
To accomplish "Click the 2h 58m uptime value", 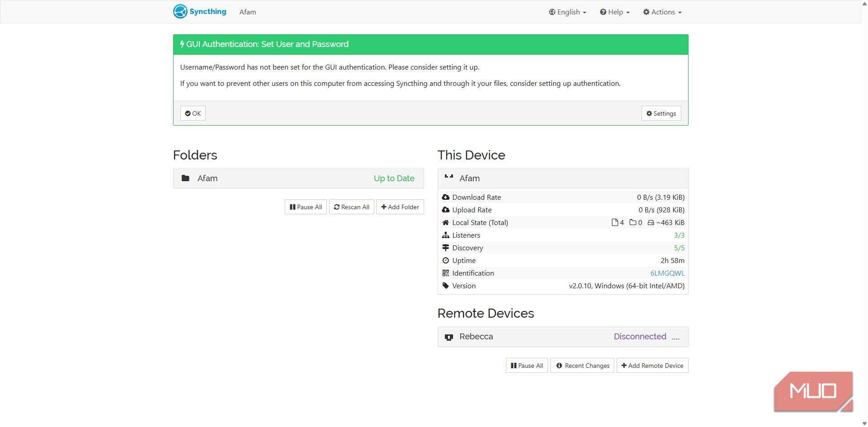I will coord(672,260).
